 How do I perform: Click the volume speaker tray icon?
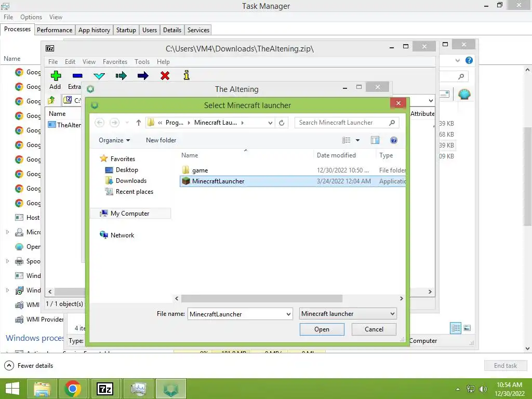pos(483,389)
